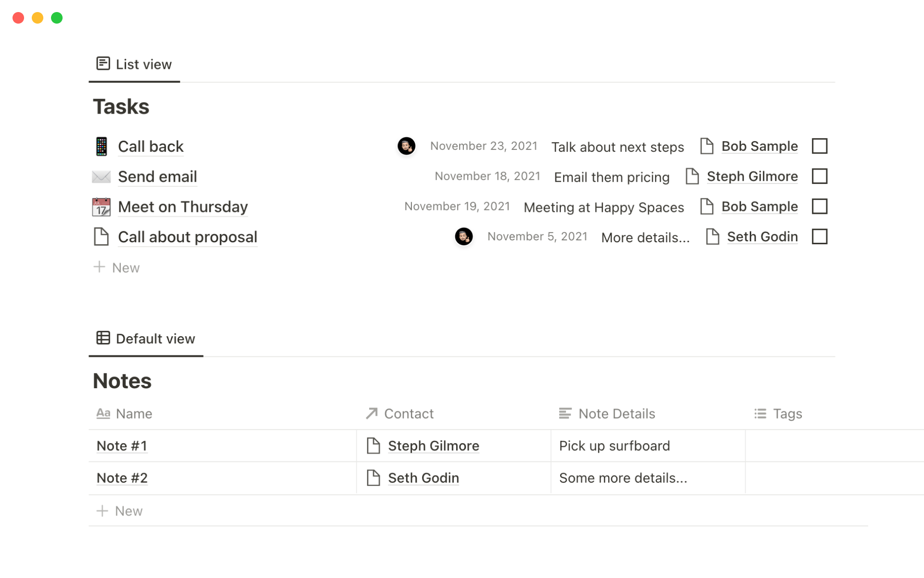This screenshot has height=578, width=924.
Task: Click the page icon beside Call about proposal
Action: coord(101,237)
